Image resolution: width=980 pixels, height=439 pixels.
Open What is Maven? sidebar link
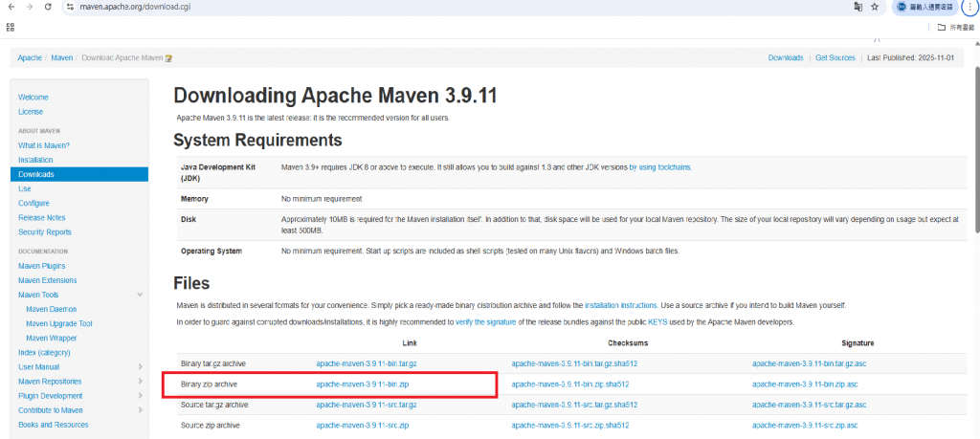click(x=44, y=145)
